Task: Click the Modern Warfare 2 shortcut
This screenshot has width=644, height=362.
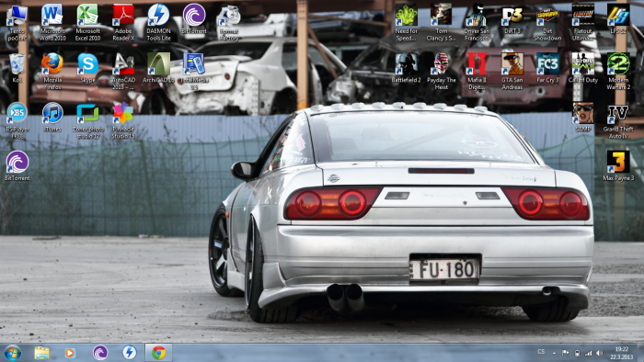Action: pyautogui.click(x=618, y=72)
